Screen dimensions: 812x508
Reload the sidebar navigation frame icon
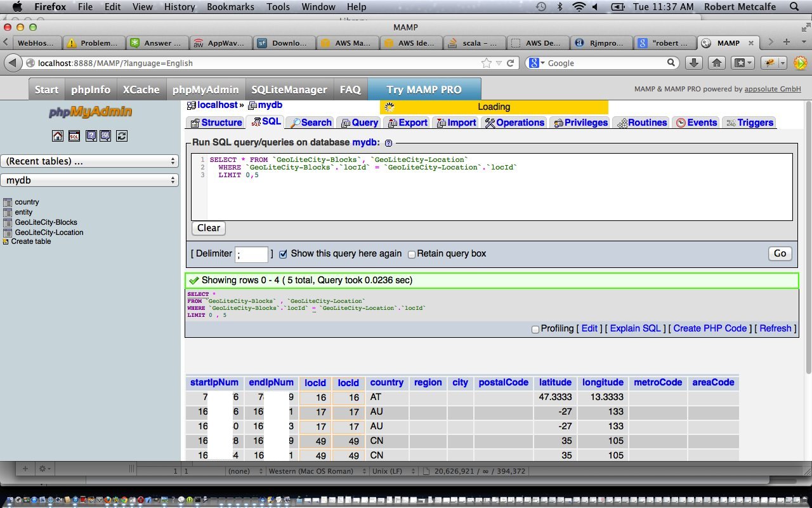pos(122,136)
